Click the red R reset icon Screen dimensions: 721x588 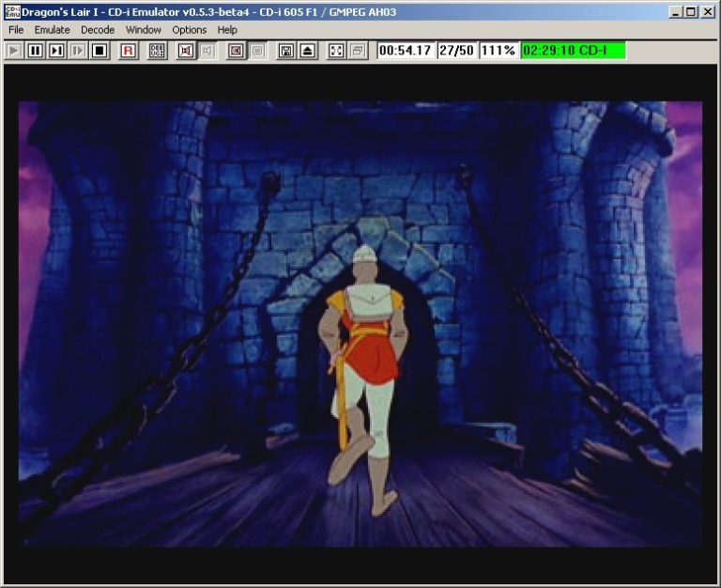point(129,51)
